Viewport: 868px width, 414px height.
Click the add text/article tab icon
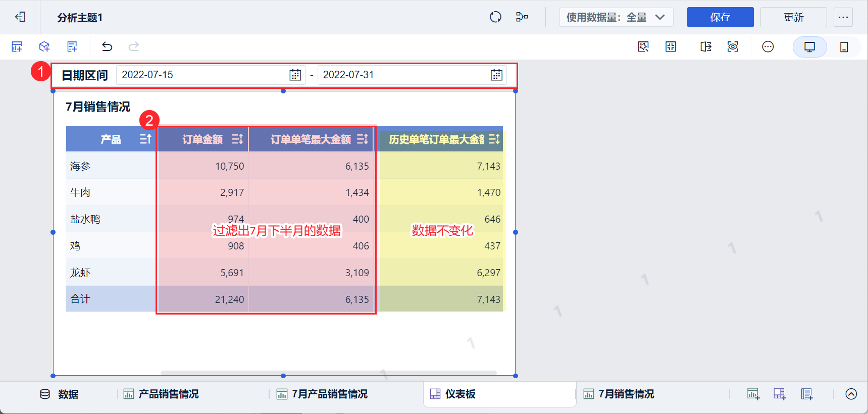(807, 394)
